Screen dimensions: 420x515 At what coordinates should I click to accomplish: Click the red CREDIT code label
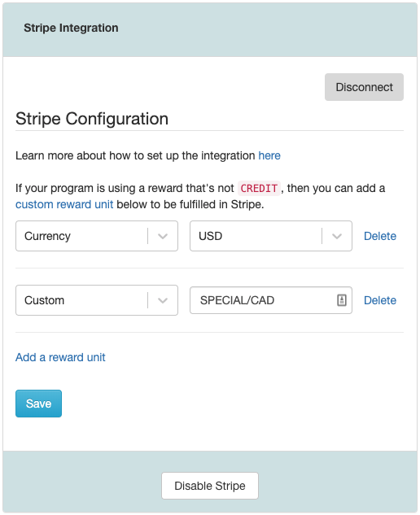pyautogui.click(x=259, y=188)
